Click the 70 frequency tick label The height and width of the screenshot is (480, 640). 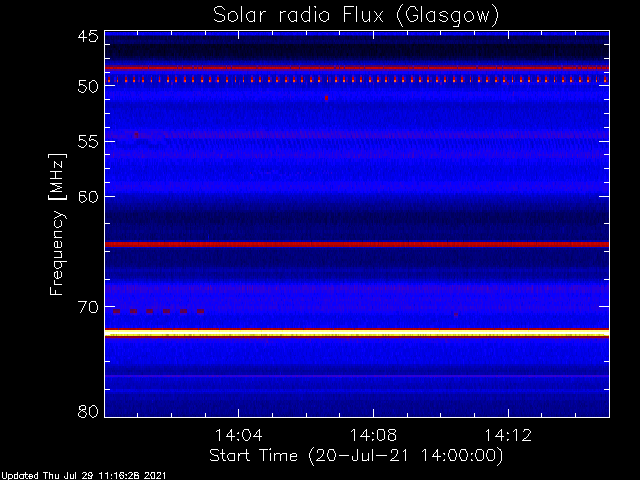coord(88,307)
